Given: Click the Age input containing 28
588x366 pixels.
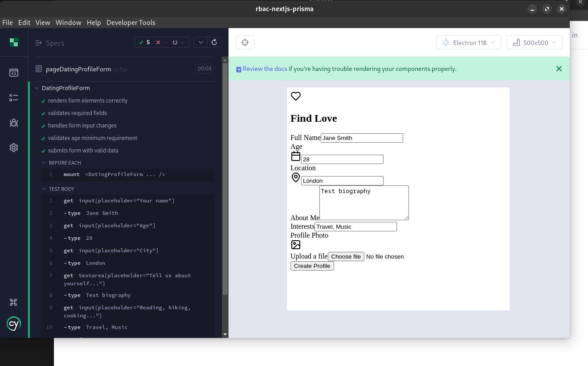Looking at the screenshot, I should 342,159.
